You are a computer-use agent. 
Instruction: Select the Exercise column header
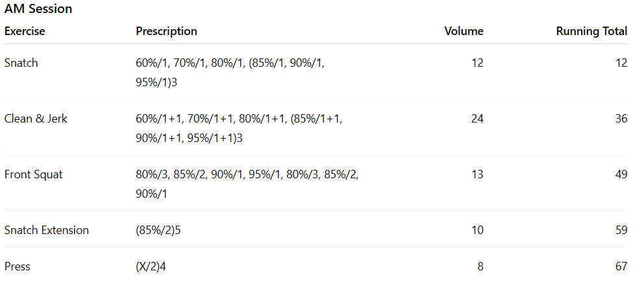(x=25, y=31)
